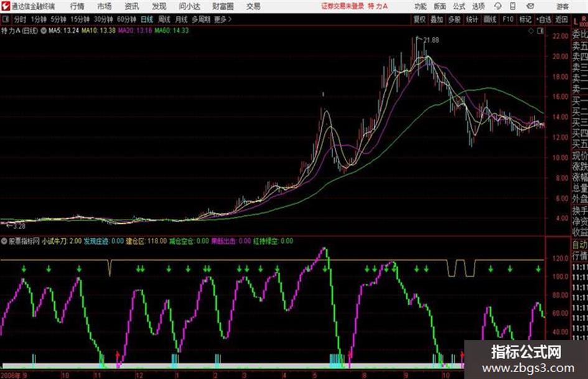Switch to 15分钟 period tab

[x=80, y=19]
